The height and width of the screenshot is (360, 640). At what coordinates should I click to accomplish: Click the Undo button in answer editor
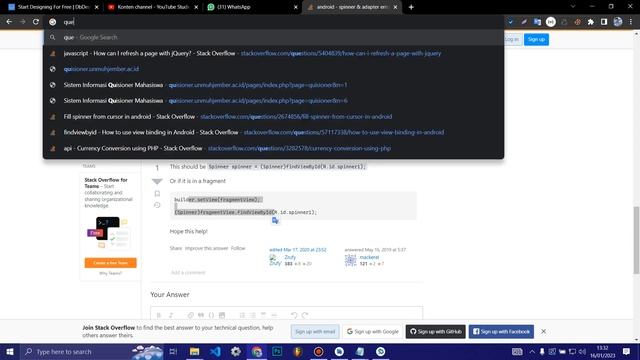[x=294, y=315]
